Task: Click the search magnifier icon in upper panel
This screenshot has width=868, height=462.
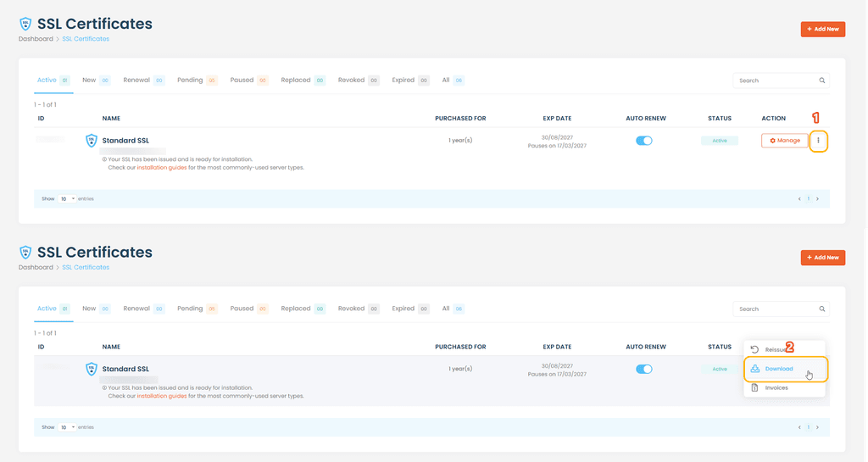Action: tap(822, 81)
